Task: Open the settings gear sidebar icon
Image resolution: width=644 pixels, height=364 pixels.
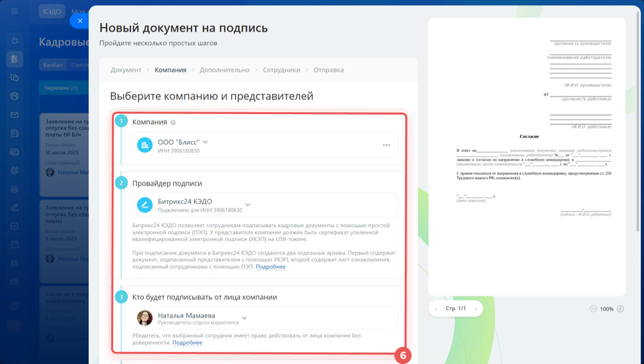Action: pos(15,306)
